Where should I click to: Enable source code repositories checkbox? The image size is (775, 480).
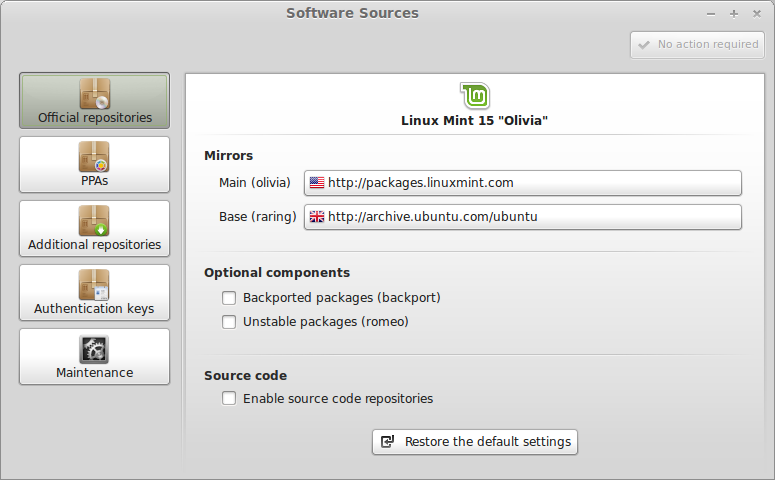pos(229,398)
